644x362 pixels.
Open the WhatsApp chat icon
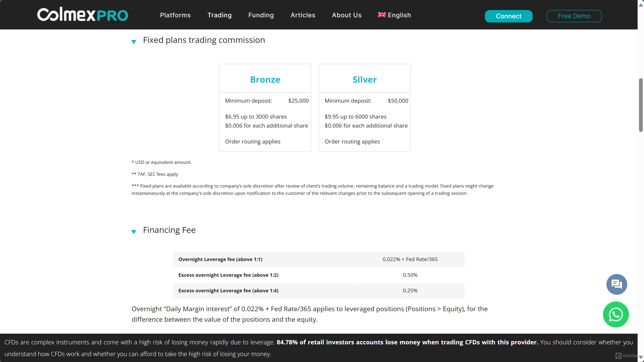(x=615, y=314)
